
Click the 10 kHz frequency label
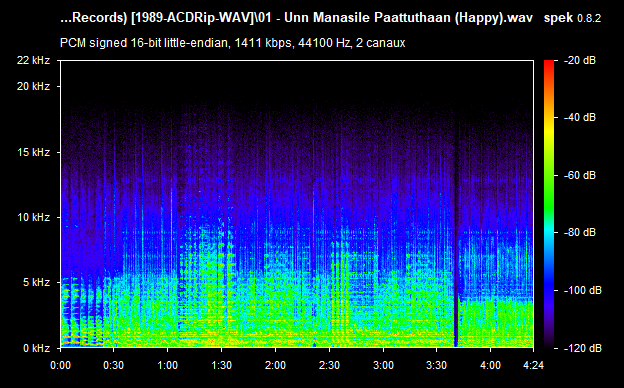click(x=33, y=217)
